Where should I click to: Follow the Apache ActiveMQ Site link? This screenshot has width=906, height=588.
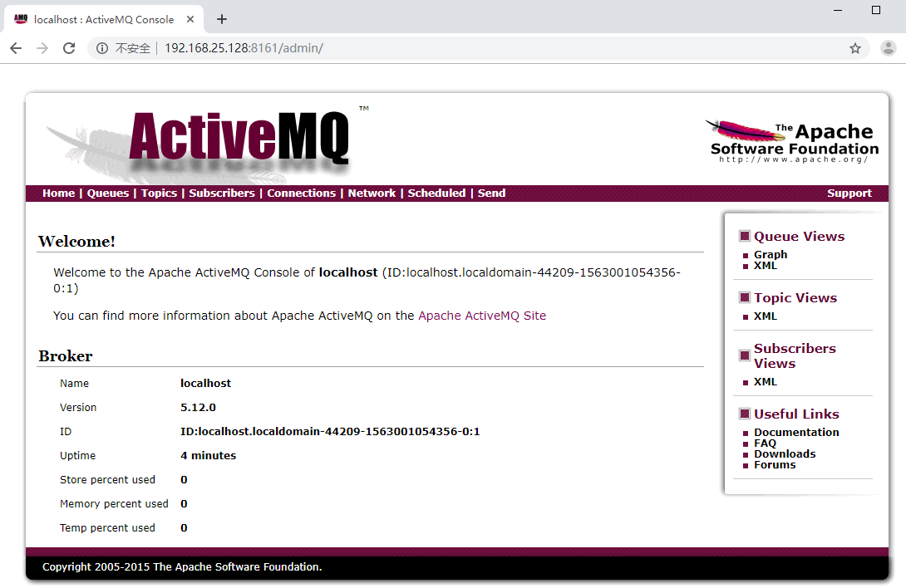pos(482,316)
